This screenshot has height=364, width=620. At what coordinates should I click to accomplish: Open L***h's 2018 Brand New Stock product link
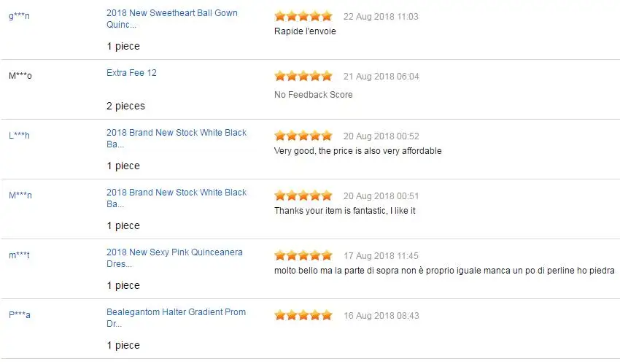pyautogui.click(x=177, y=133)
